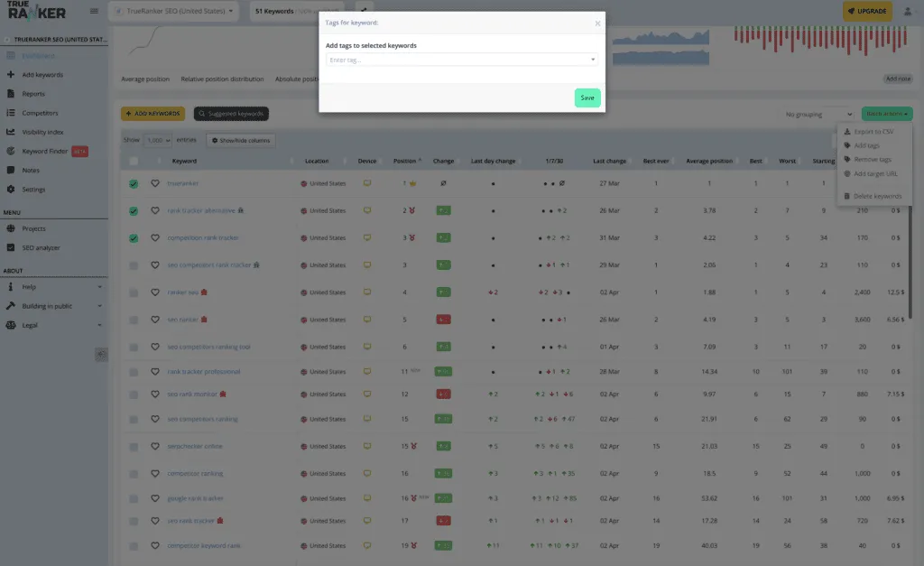
Task: Open Visibility index chart icon
Action: coord(11,132)
